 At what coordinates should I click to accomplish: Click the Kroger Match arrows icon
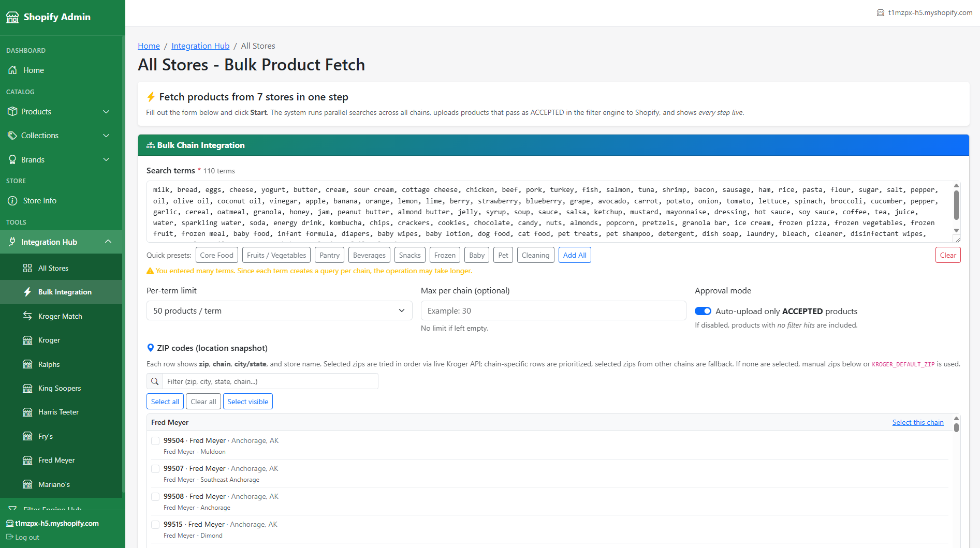coord(27,316)
